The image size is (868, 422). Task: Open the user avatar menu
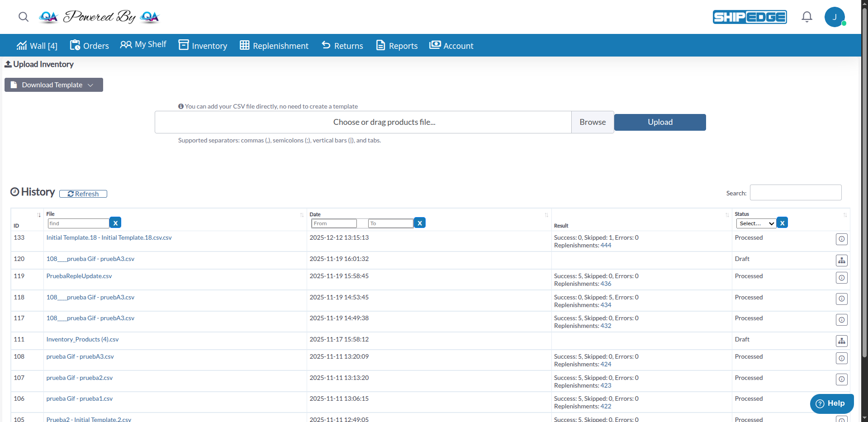click(835, 17)
